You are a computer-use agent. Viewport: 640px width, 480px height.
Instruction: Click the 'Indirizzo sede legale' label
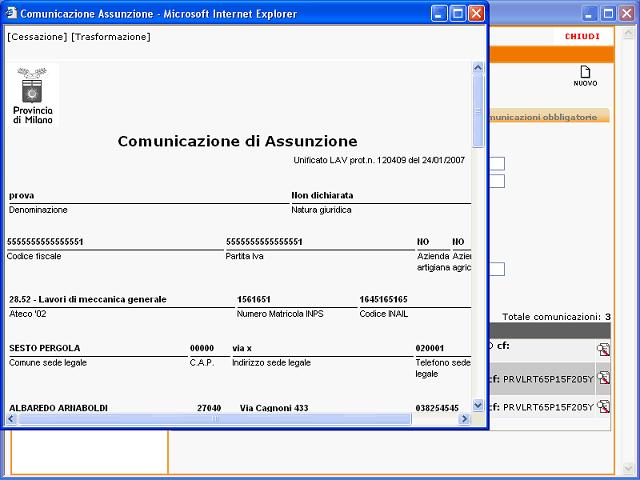tap(271, 362)
